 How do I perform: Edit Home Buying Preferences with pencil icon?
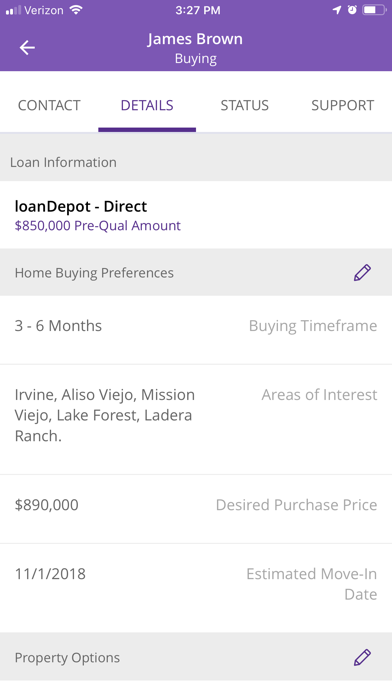click(362, 273)
